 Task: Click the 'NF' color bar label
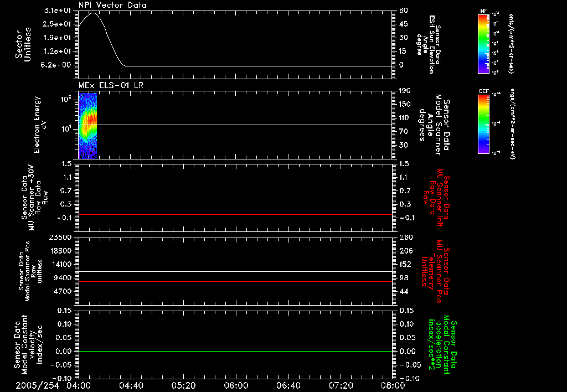483,11
